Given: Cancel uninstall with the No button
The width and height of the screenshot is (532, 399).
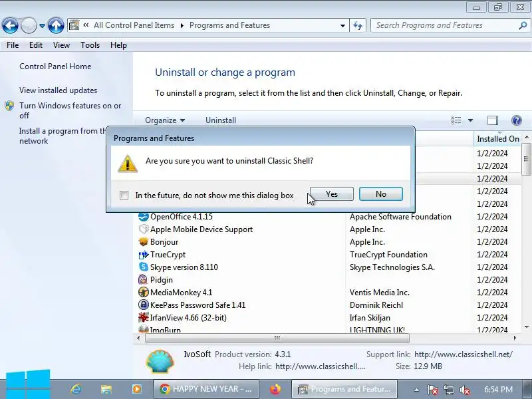Looking at the screenshot, I should (380, 194).
